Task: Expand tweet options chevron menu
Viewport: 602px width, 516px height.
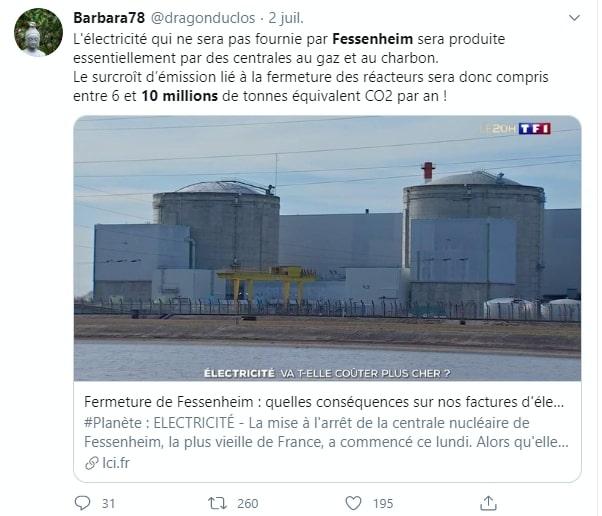Action: (574, 18)
